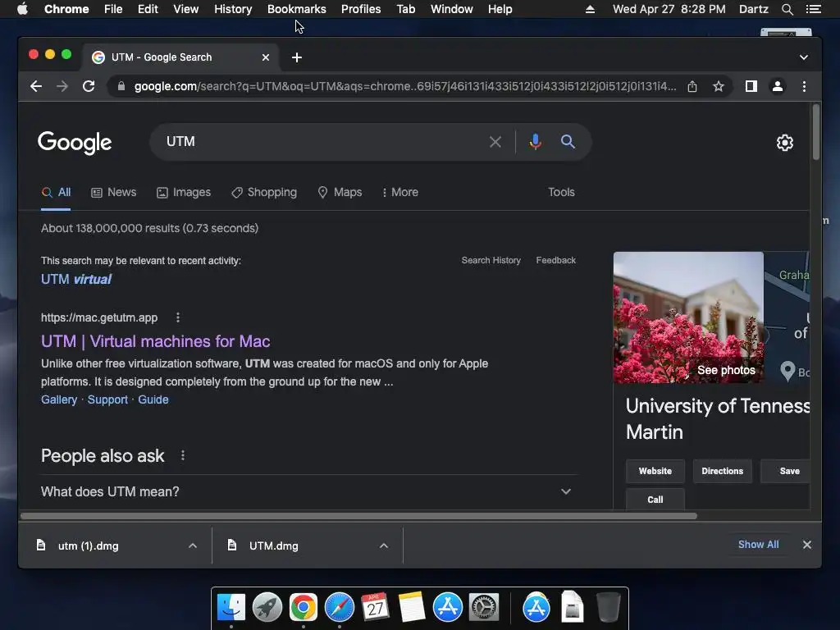Clear the search box with X
Image resolution: width=840 pixels, height=630 pixels.
(x=495, y=142)
